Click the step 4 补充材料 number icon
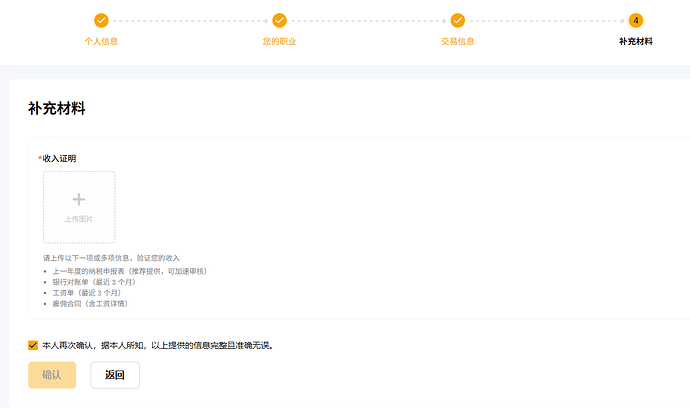The width and height of the screenshot is (690, 408). (636, 20)
